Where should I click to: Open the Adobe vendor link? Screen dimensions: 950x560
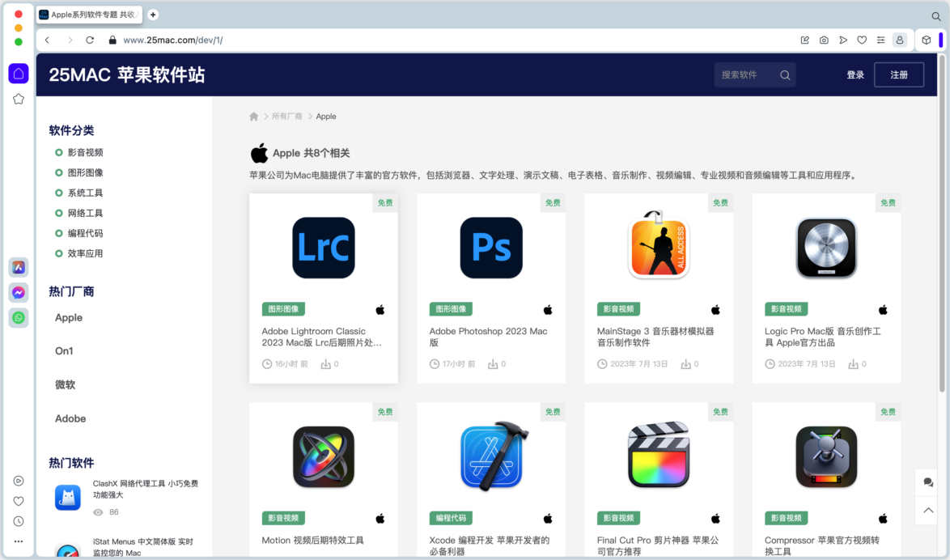tap(70, 419)
